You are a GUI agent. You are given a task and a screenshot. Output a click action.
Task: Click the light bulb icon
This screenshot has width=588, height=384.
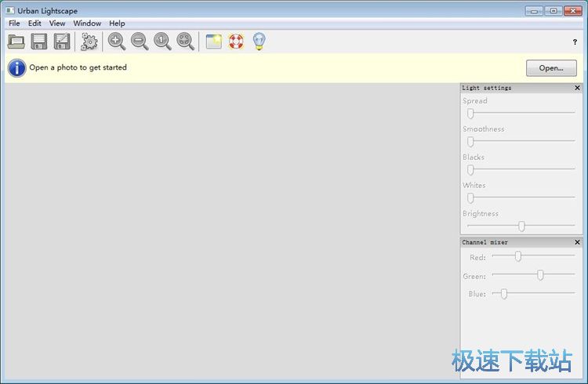(260, 42)
